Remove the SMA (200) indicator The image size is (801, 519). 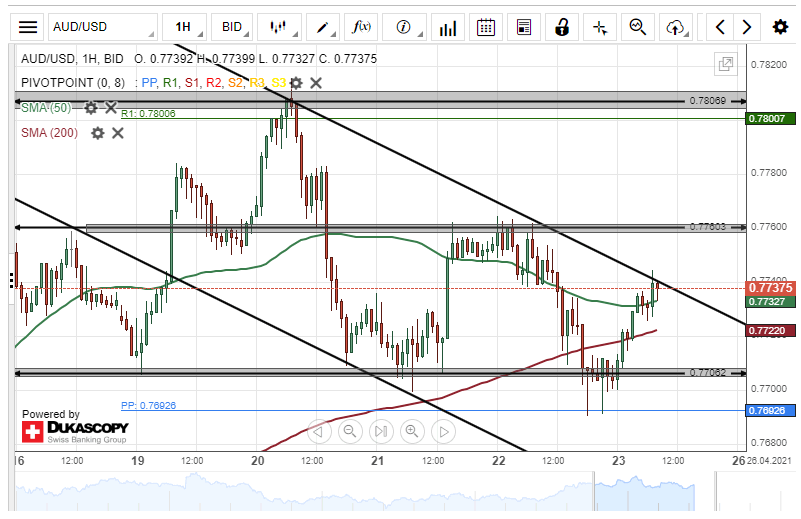(x=118, y=132)
